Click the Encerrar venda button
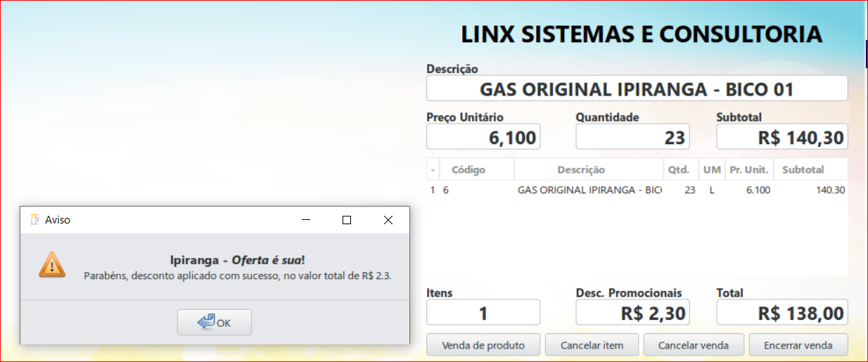Viewport: 868px width, 362px height. (x=798, y=345)
